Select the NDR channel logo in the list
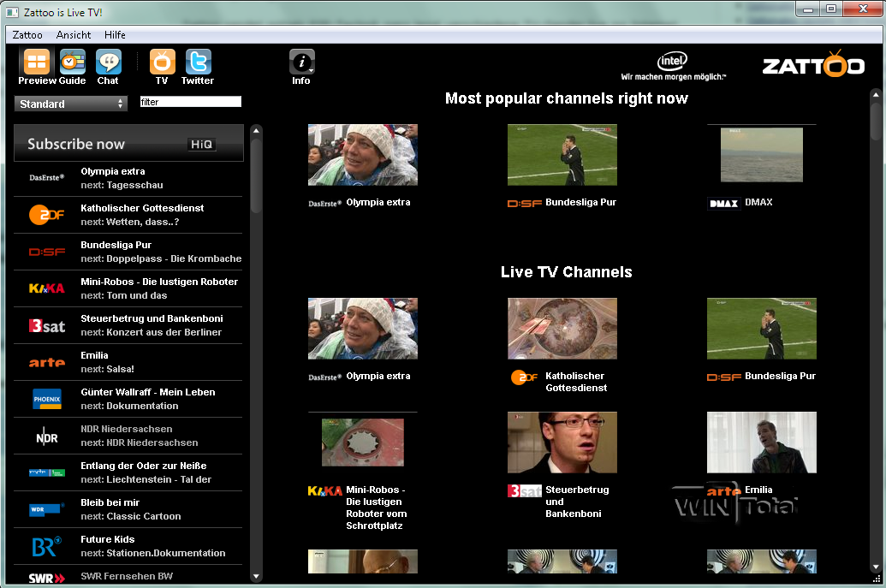This screenshot has height=588, width=886. pyautogui.click(x=47, y=437)
